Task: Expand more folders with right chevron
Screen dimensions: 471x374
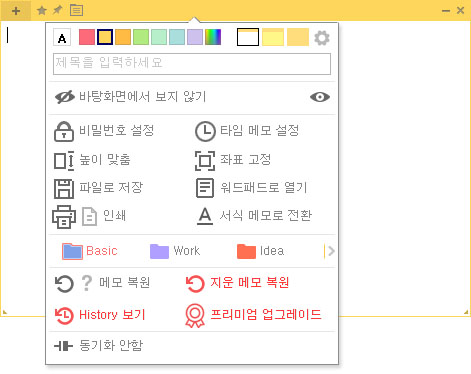Action: click(330, 251)
